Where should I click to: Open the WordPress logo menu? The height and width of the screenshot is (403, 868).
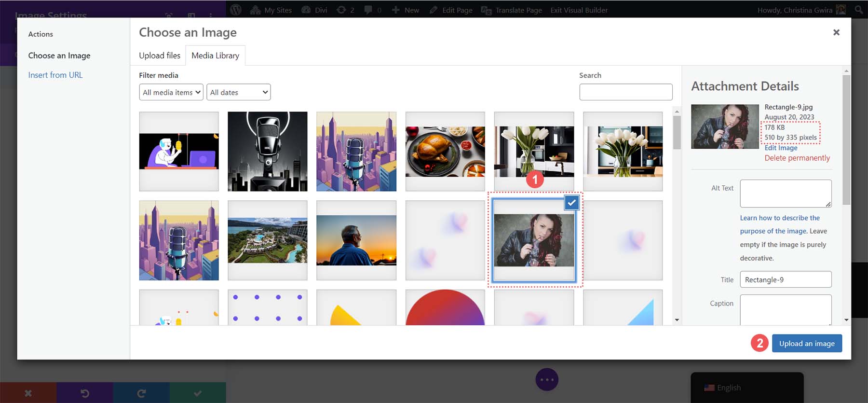click(x=236, y=10)
